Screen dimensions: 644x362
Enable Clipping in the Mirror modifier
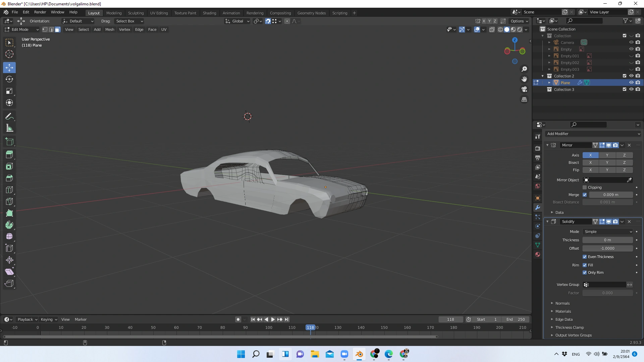[x=585, y=187]
